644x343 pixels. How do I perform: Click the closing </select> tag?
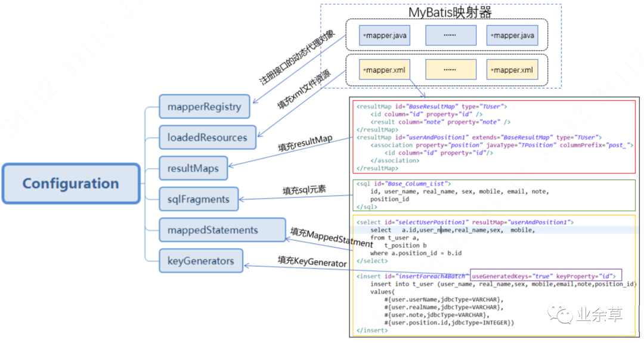(x=372, y=261)
